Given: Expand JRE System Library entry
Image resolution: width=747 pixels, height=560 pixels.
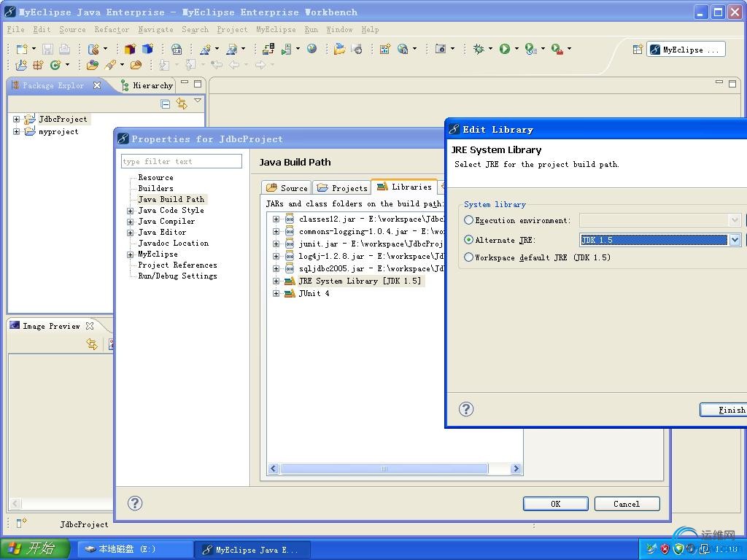Looking at the screenshot, I should click(x=276, y=281).
